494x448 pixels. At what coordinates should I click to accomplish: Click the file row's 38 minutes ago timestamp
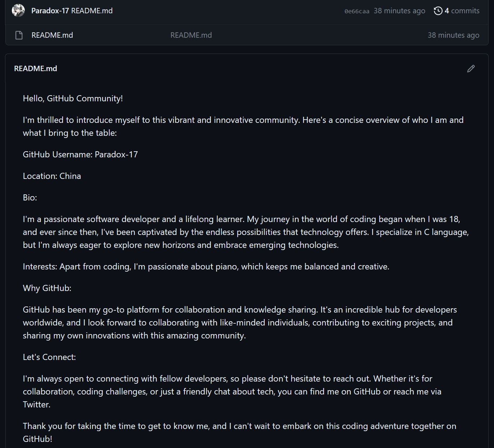pos(453,35)
